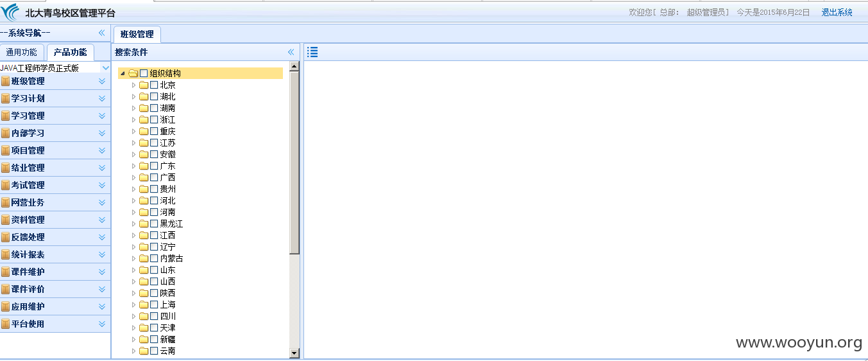The image size is (868, 361).
Task: Click the folder icon of 组织结构 root
Action: tap(133, 73)
